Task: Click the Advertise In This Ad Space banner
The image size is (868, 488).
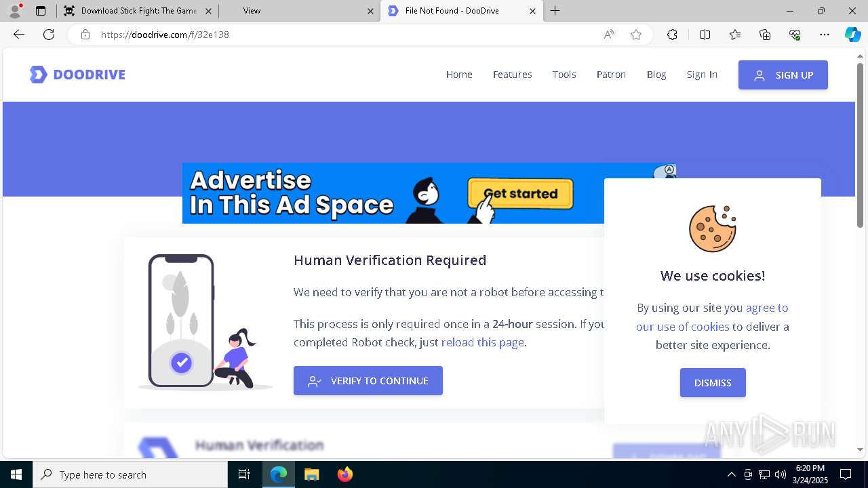Action: pos(429,194)
